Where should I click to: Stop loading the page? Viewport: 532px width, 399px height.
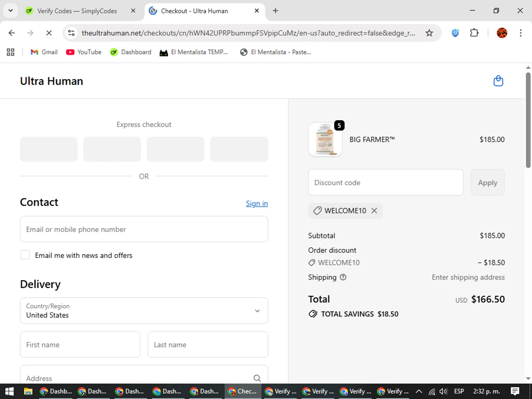pos(49,33)
